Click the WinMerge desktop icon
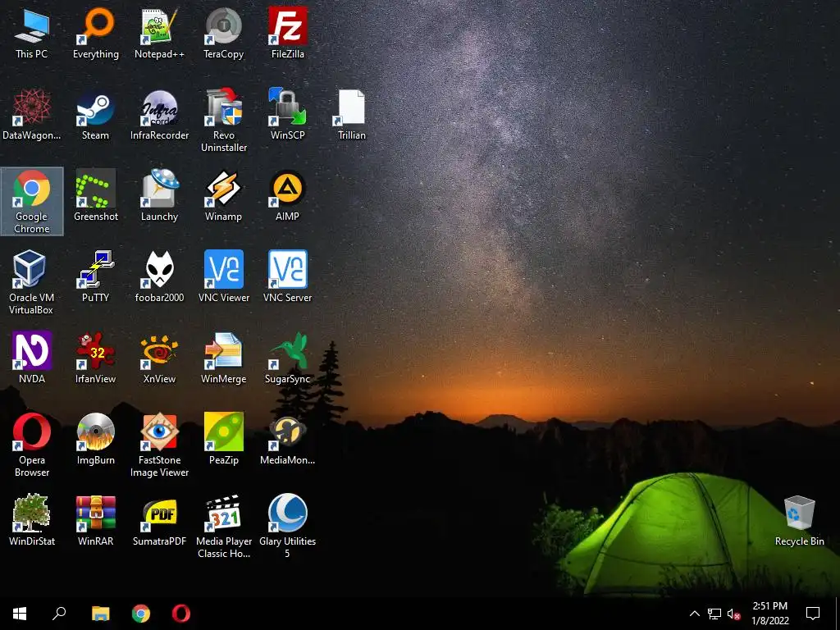840x630 pixels. click(x=223, y=358)
